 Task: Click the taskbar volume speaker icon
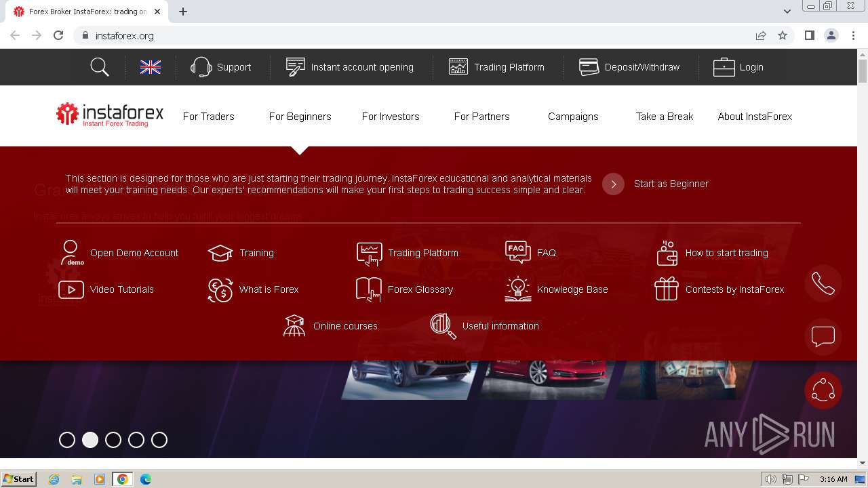[x=770, y=479]
